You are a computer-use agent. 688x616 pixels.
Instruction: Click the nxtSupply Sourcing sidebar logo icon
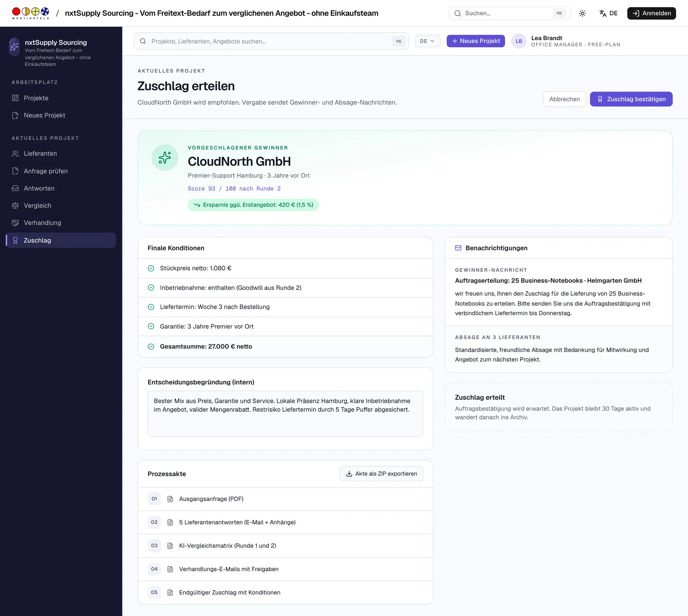(14, 47)
